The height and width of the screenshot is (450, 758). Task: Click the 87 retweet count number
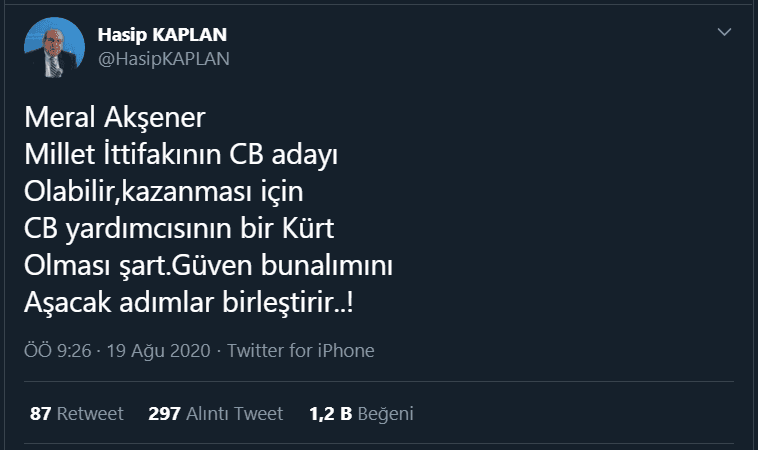[40, 413]
